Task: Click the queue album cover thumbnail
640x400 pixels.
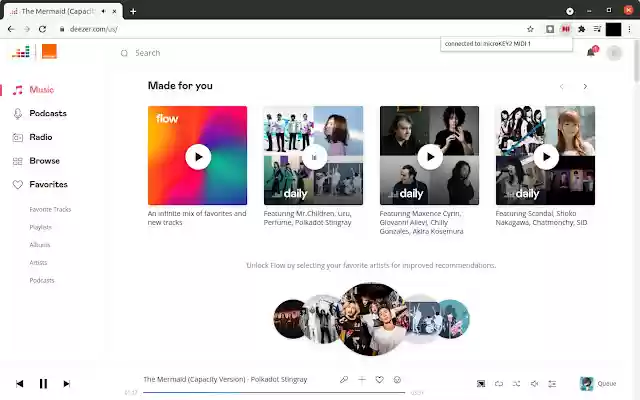Action: pos(587,384)
